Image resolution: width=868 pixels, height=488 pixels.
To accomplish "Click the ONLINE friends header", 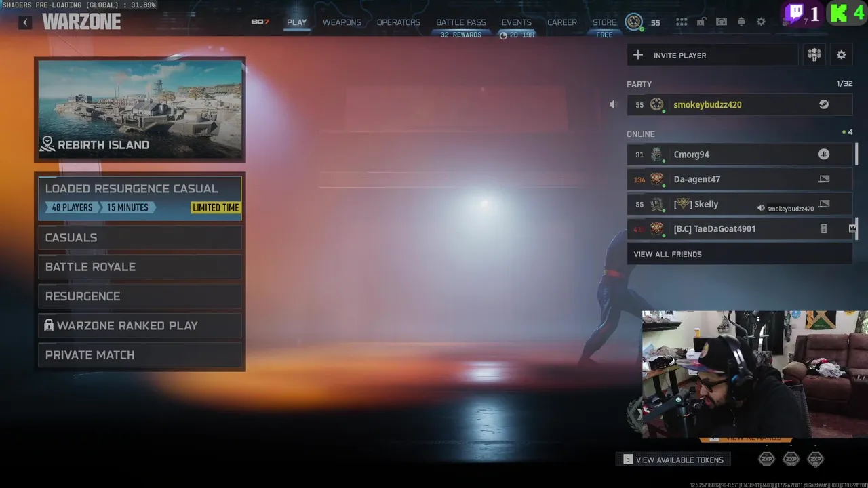I will [641, 134].
